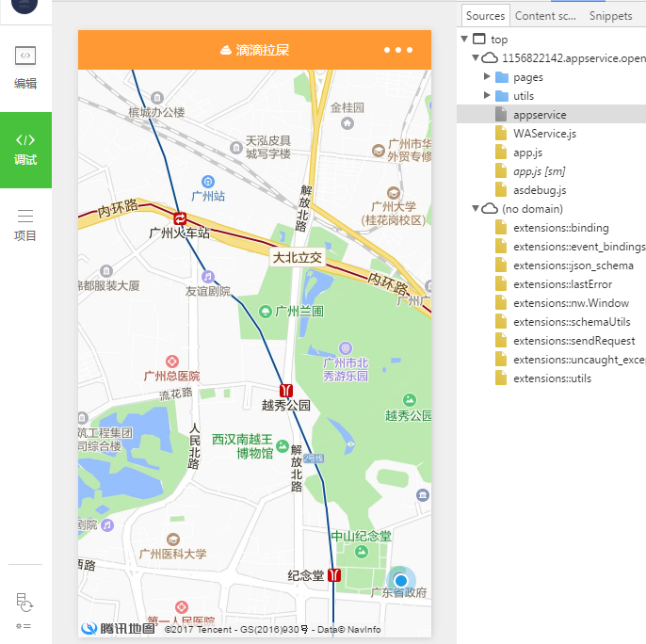The image size is (646, 644).
Task: Click the 滴滴拉屎 app title
Action: [x=263, y=50]
